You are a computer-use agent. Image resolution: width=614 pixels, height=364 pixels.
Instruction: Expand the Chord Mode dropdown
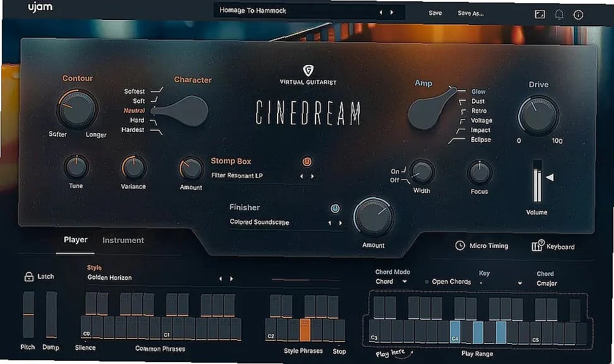coord(404,282)
